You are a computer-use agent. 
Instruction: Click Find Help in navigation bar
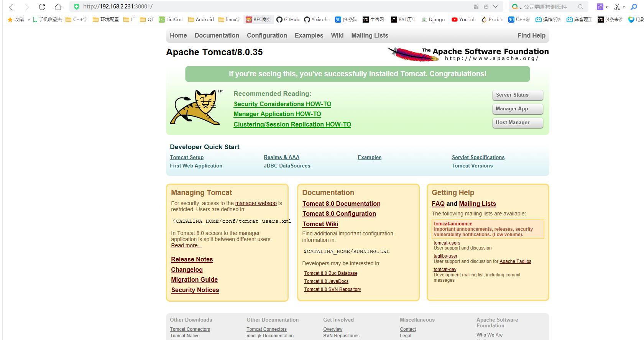click(531, 35)
